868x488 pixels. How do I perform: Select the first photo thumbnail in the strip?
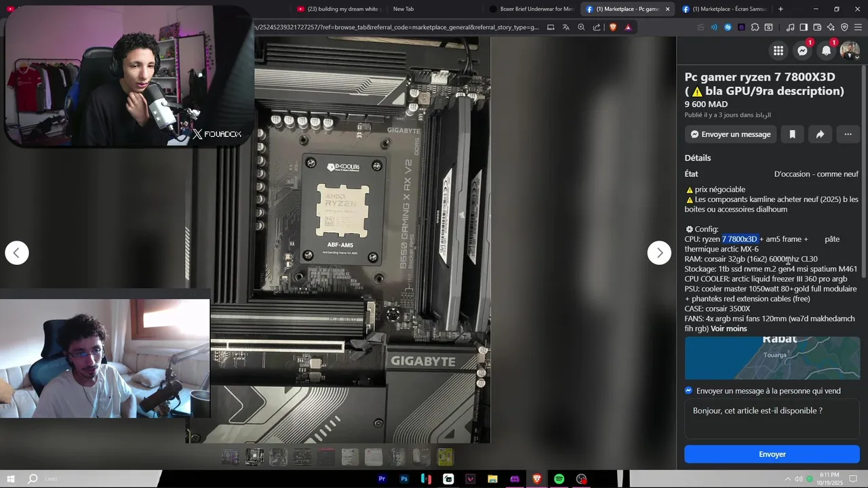pyautogui.click(x=231, y=457)
